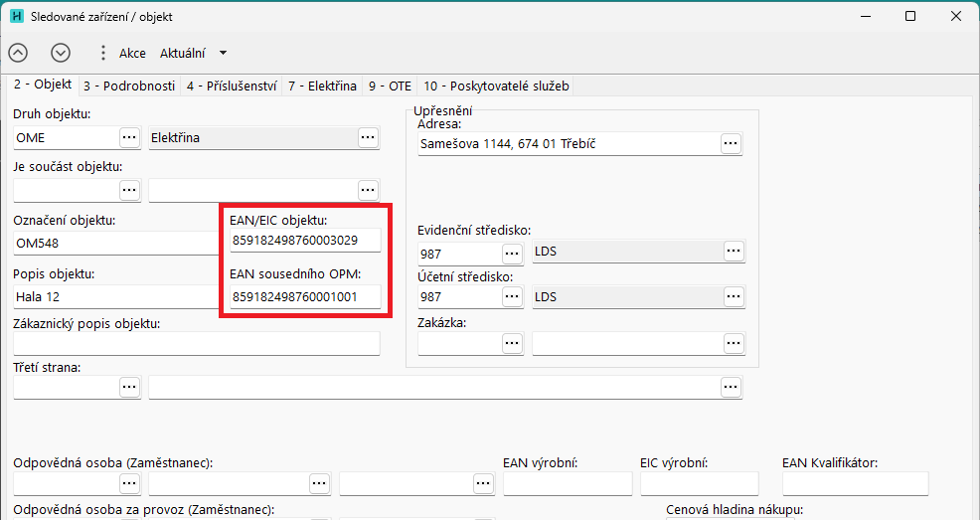Viewport: 980px width, 520px height.
Task: Click the EAN/EIC objektu field
Action: [305, 240]
